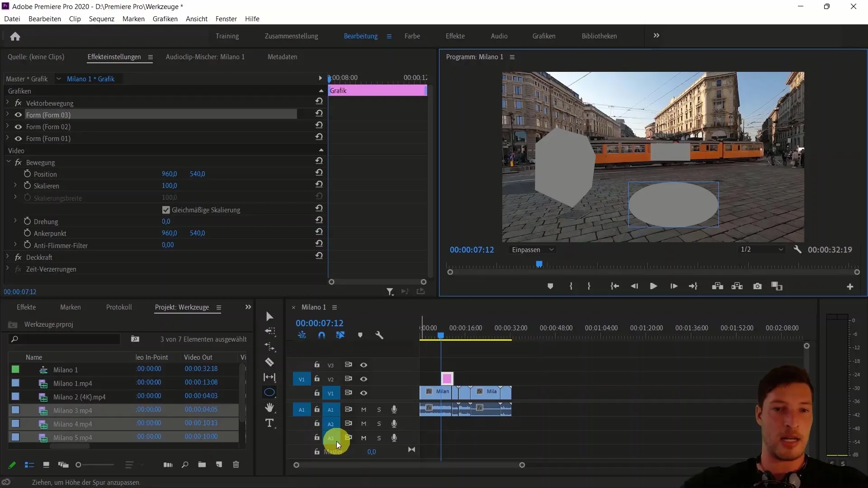Select the Ripple Edit tool
This screenshot has height=488, width=868.
[270, 347]
